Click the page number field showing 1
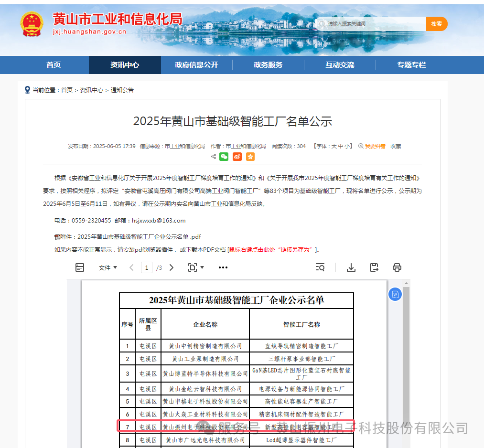Viewport: 484px width, 448px height. point(147,267)
